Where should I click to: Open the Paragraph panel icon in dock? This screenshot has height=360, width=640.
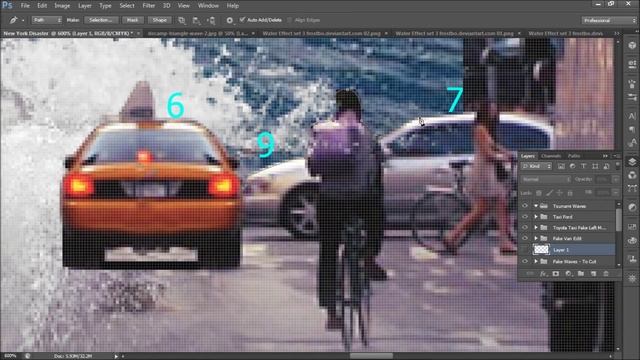coord(632,129)
